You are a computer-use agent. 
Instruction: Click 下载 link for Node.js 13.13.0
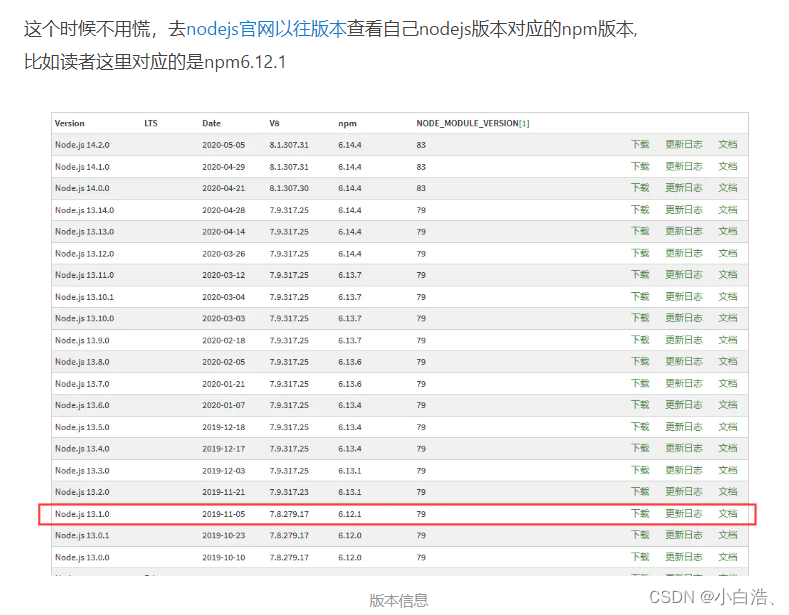(640, 232)
